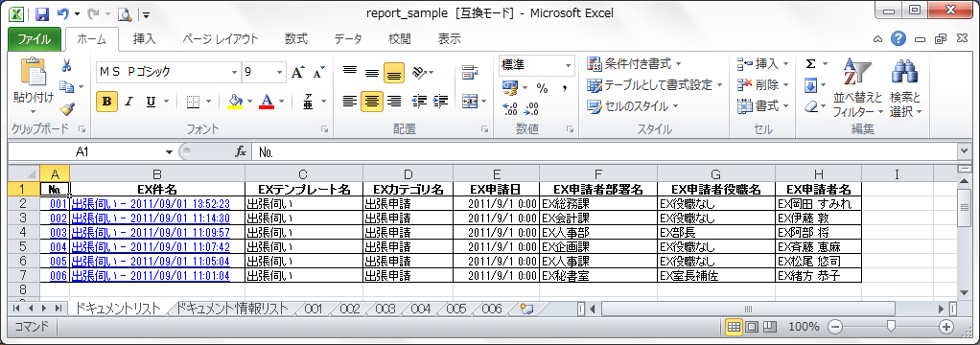The width and height of the screenshot is (980, 345).
Task: Click row header 8
Action: pyautogui.click(x=24, y=289)
